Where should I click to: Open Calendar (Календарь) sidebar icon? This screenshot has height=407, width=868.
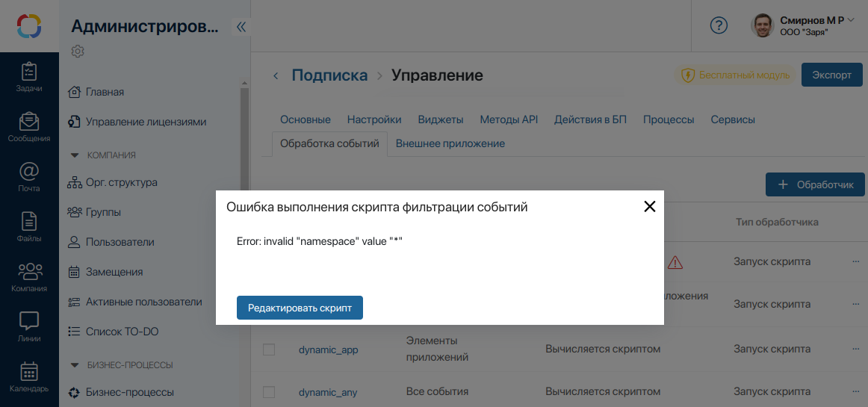(28, 376)
